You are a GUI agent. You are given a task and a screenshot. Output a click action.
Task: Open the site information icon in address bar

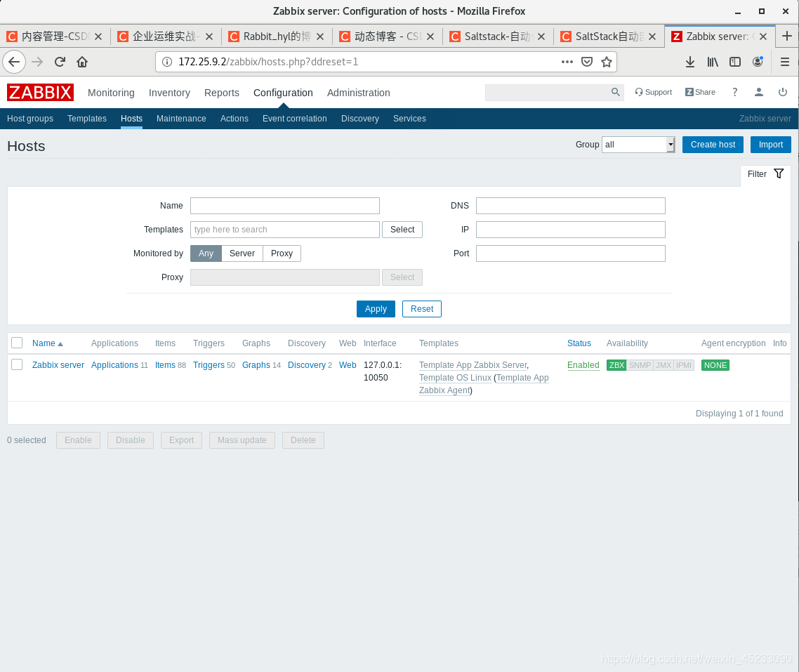[166, 62]
